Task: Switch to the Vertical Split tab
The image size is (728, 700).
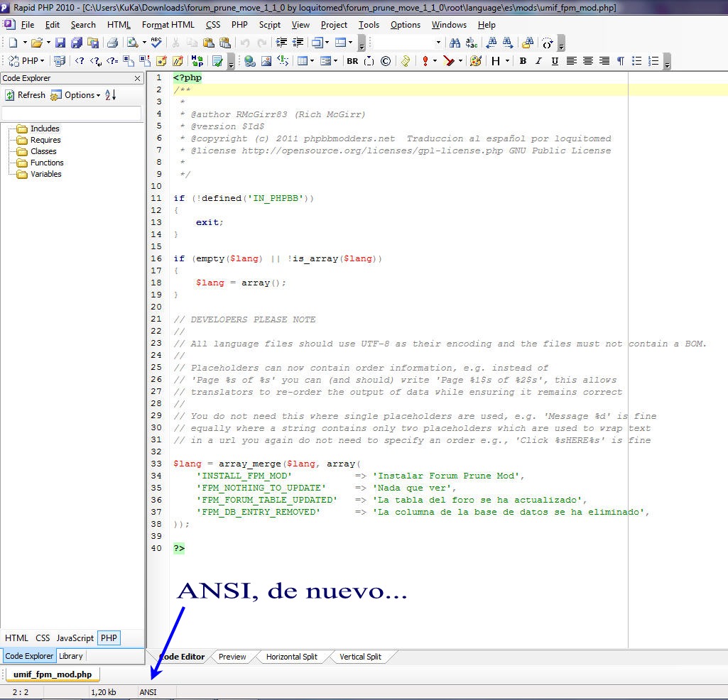Action: point(360,657)
